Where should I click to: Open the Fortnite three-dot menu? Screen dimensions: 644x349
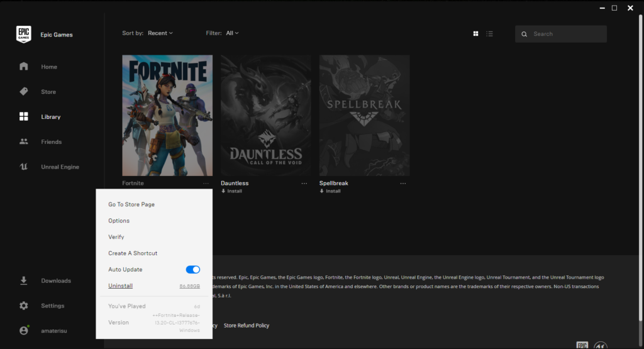coord(206,184)
